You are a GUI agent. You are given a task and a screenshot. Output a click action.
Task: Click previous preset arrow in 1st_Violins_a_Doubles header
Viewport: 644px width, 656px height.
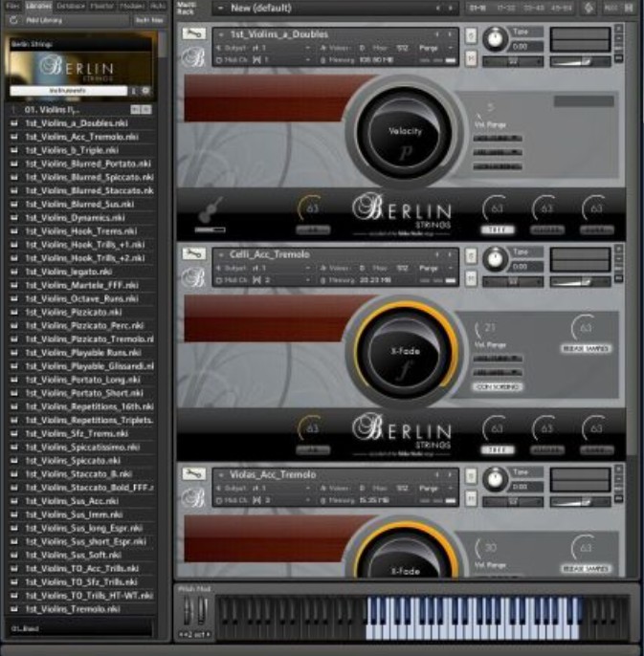[x=437, y=34]
